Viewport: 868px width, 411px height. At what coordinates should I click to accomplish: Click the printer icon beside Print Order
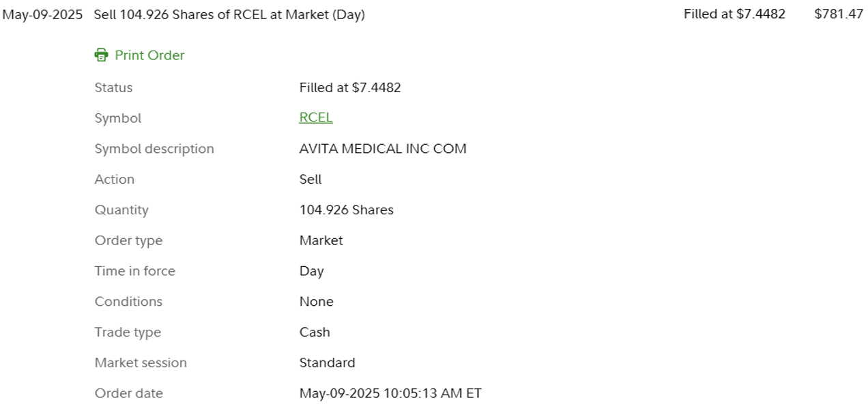[x=101, y=55]
